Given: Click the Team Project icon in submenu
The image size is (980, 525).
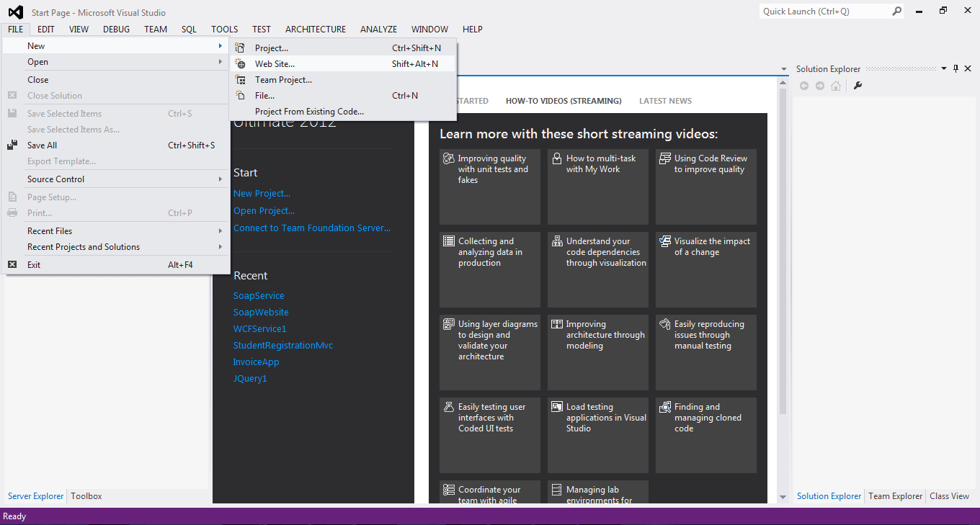Looking at the screenshot, I should coord(241,80).
